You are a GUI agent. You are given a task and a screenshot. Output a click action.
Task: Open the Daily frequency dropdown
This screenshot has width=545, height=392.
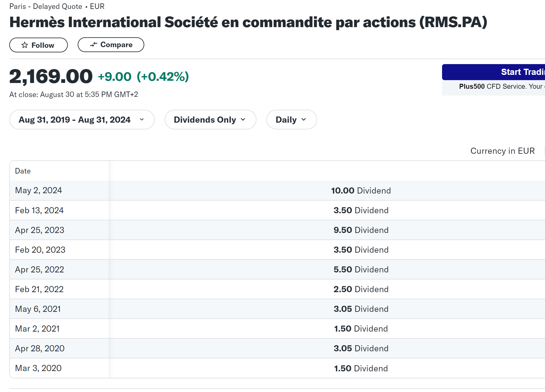pyautogui.click(x=292, y=120)
